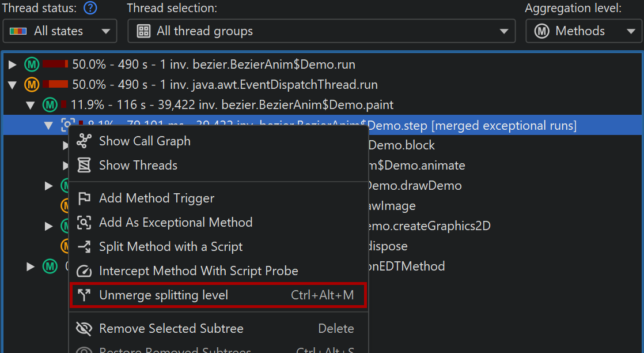Click the Show Call Graph icon
The height and width of the screenshot is (353, 644).
tap(84, 141)
